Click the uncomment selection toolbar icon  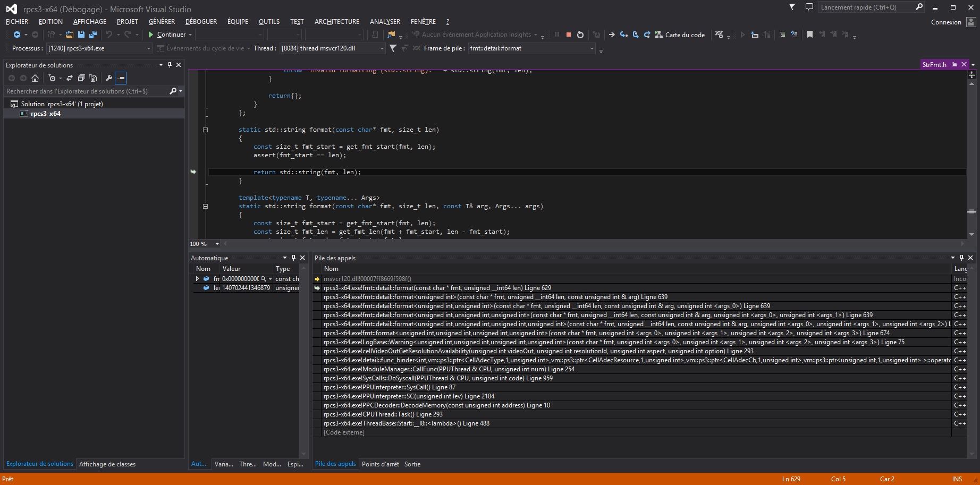(794, 35)
